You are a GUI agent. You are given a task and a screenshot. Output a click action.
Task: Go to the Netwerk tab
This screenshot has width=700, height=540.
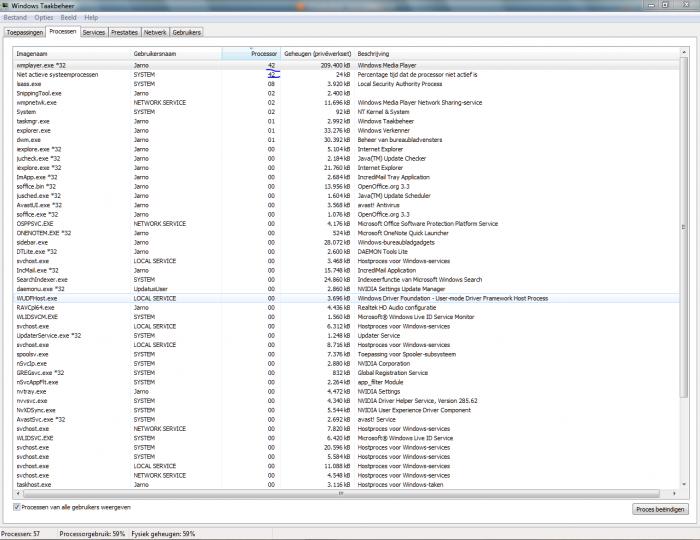155,32
